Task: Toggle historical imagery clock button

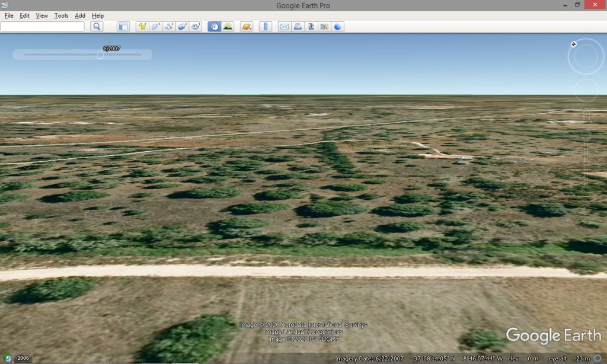Action: pyautogui.click(x=214, y=27)
